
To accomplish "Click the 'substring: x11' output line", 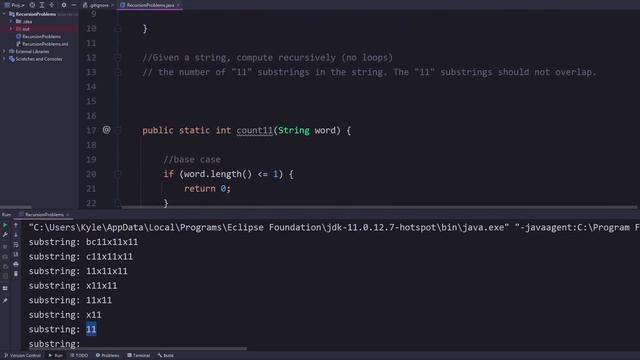I will pos(65,315).
